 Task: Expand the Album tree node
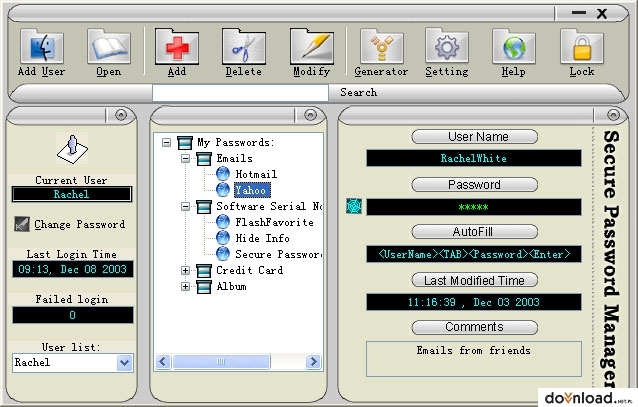[186, 287]
